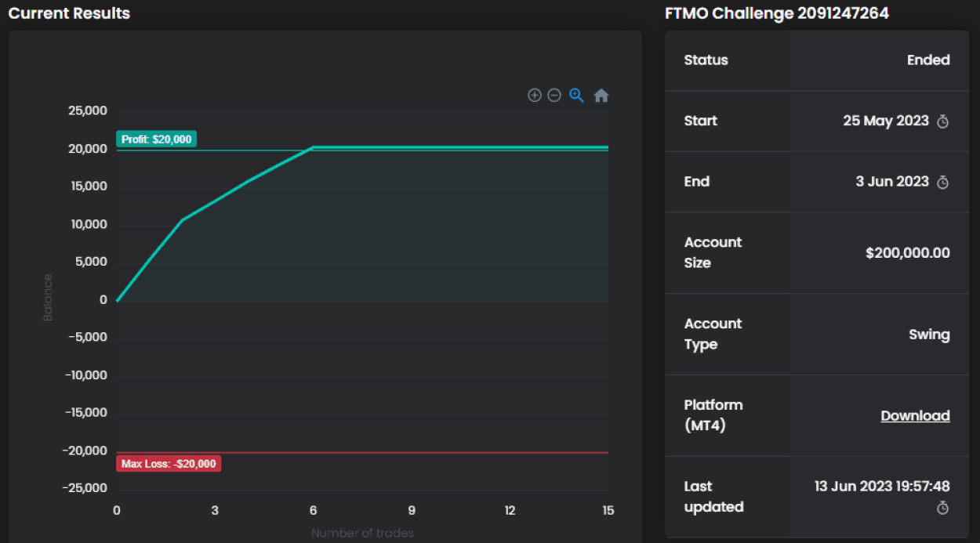
Task: Click the Balance axis label
Action: 48,297
